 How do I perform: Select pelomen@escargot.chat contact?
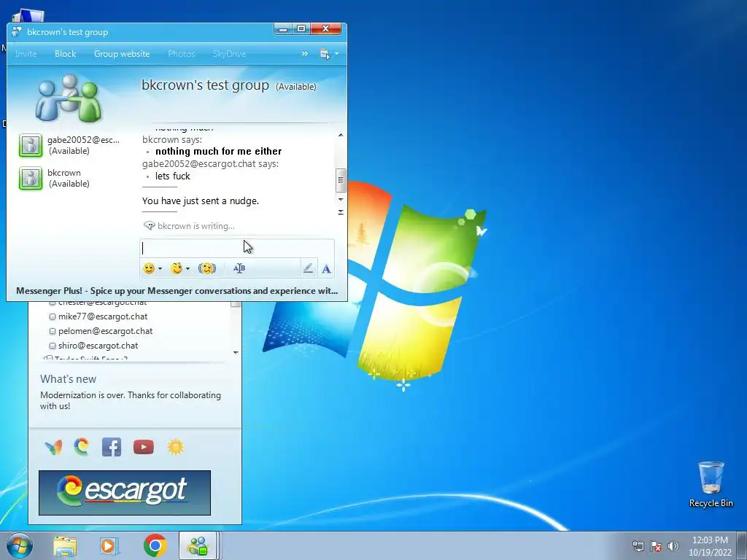point(105,331)
